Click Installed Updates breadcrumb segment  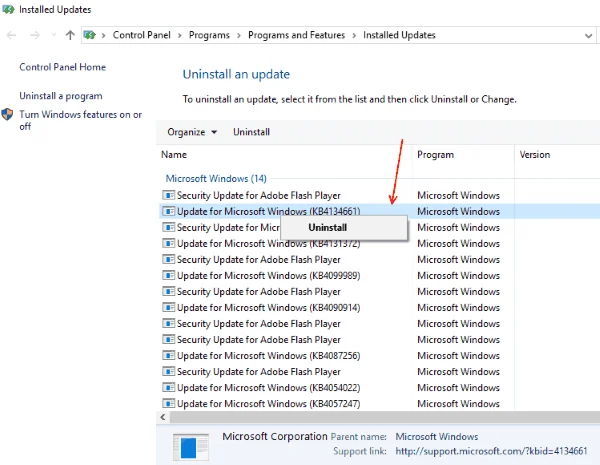tap(399, 35)
